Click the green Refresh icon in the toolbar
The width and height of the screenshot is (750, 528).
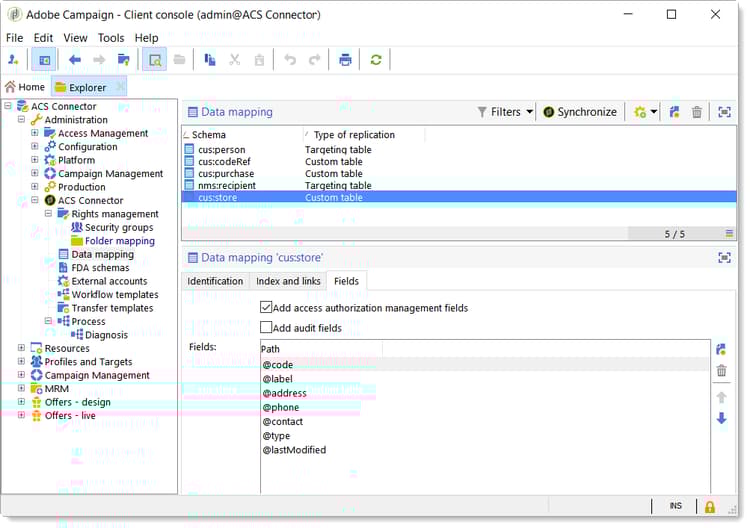(x=376, y=60)
